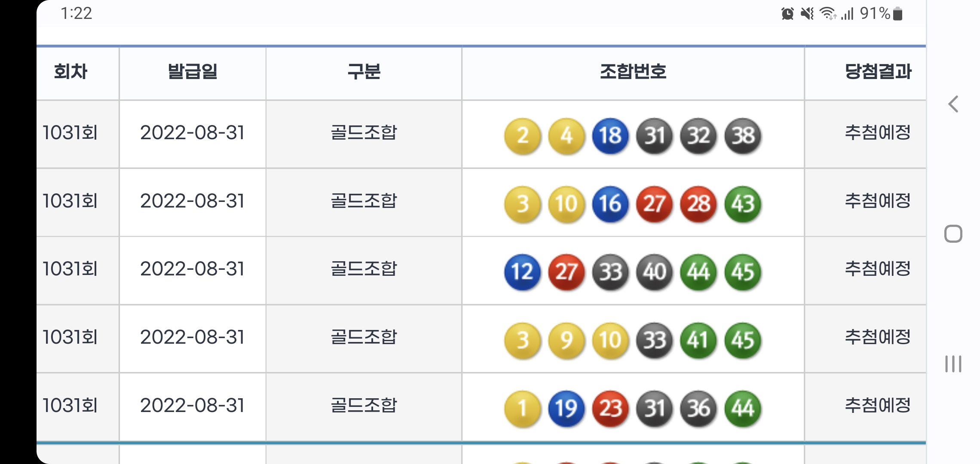Tap the gray ball numbered 40
This screenshot has width=980, height=464.
click(655, 272)
